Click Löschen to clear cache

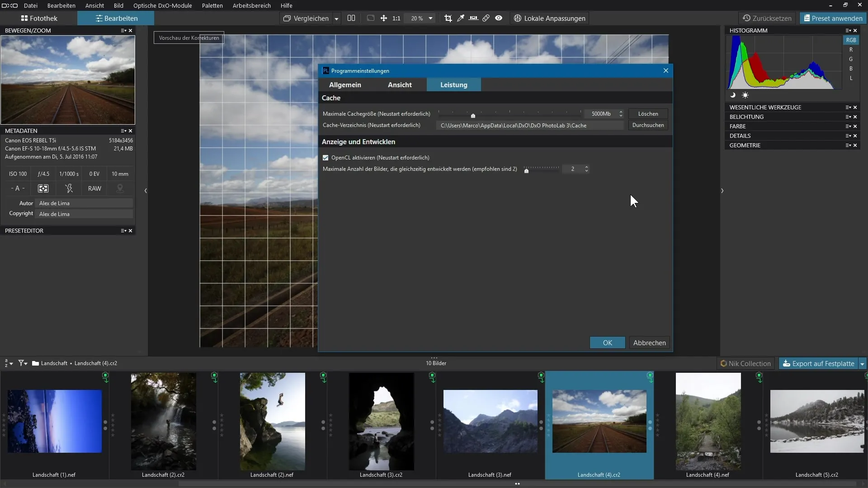coord(648,114)
